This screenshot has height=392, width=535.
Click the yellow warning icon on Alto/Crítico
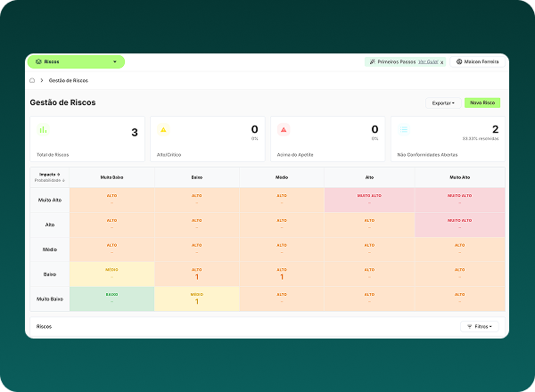(163, 129)
